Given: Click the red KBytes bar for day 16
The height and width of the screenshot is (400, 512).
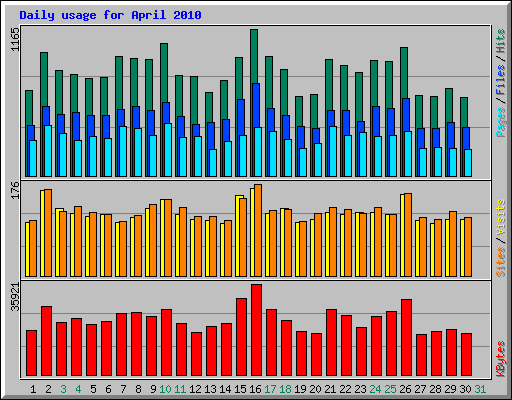Looking at the screenshot, I should pyautogui.click(x=256, y=330).
